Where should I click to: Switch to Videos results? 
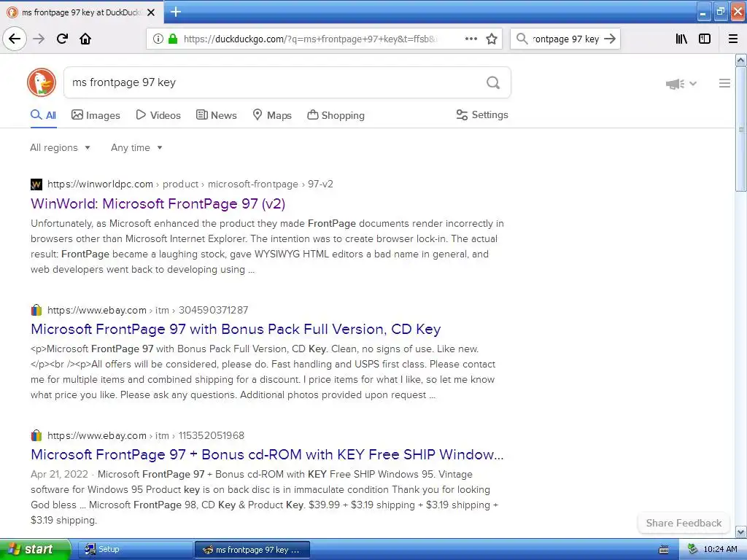tap(158, 115)
